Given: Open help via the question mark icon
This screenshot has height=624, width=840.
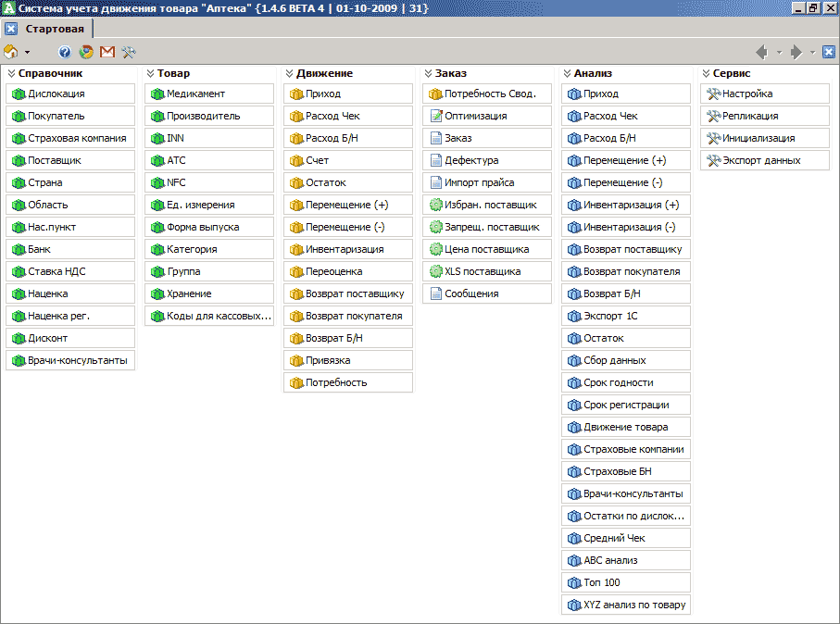Looking at the screenshot, I should pos(65,52).
